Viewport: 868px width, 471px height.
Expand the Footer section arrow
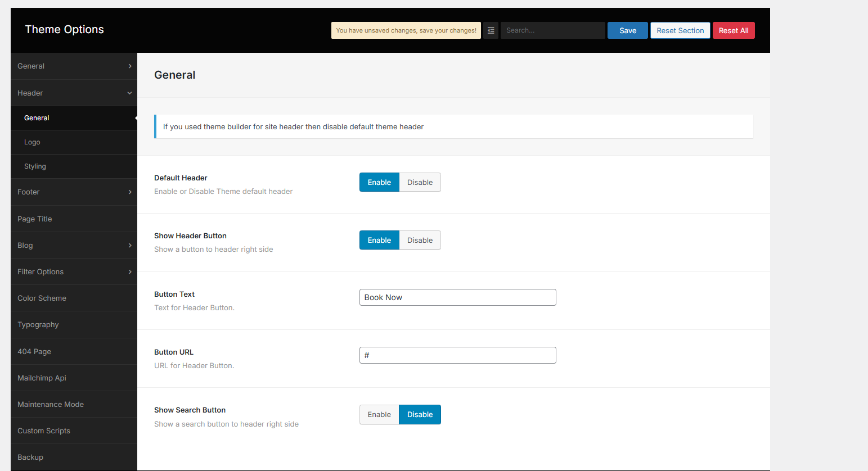tap(130, 192)
